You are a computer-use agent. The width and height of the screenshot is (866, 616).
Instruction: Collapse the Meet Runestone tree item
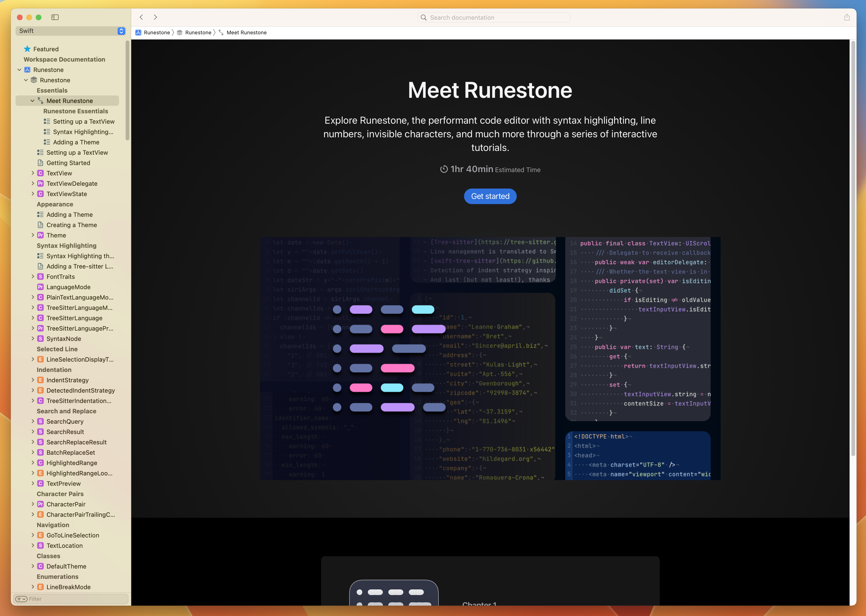33,101
